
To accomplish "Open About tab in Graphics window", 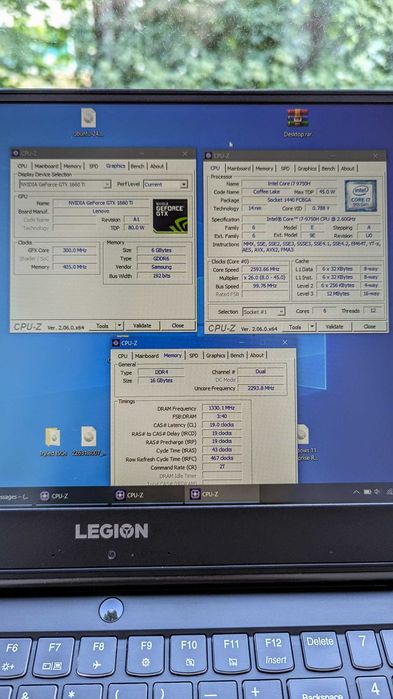I will (157, 166).
